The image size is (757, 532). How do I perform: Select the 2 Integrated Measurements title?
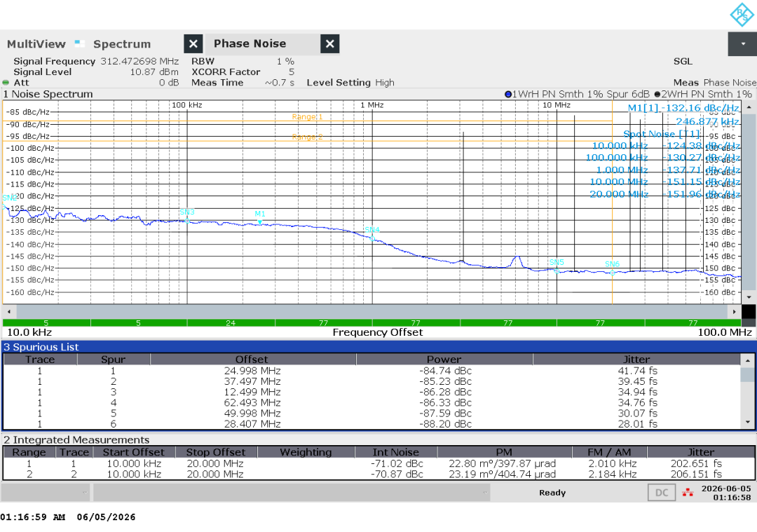tap(76, 439)
